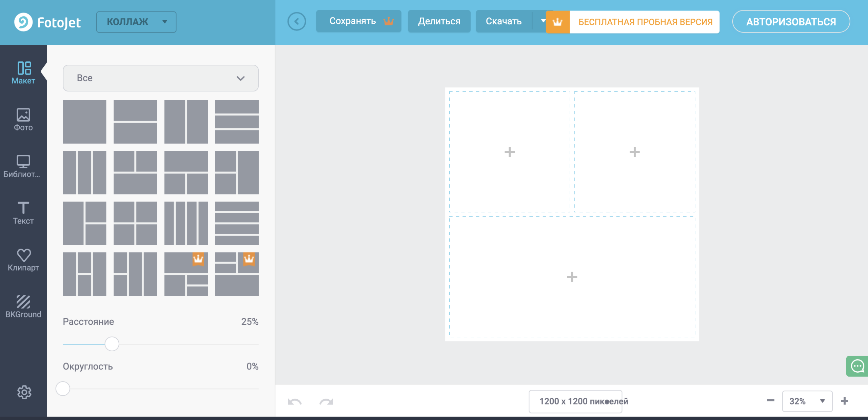Open the Клипарт heart icon panel
The width and height of the screenshot is (868, 420).
click(x=23, y=259)
